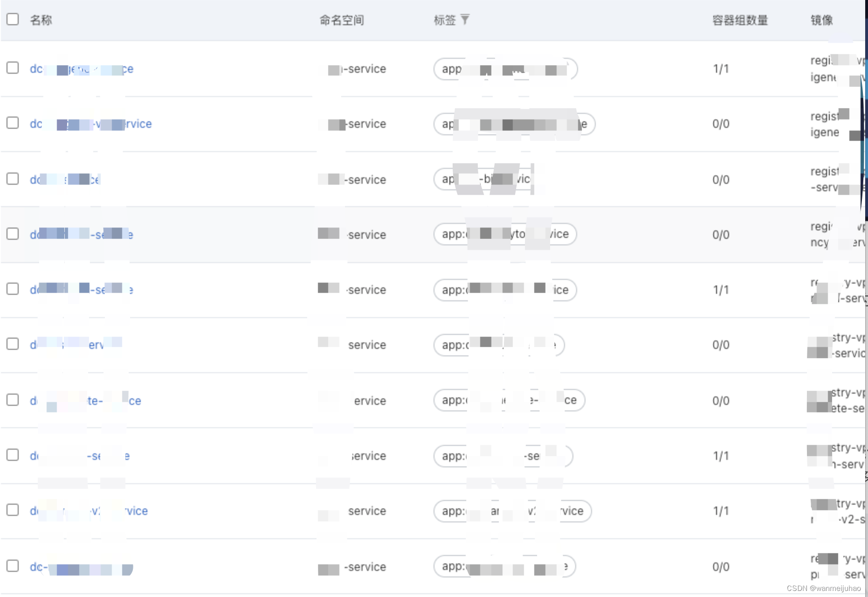Screen dimensions: 868x597
Task: Select the checkbox of the bottom 'dc-' row
Action: tap(13, 566)
